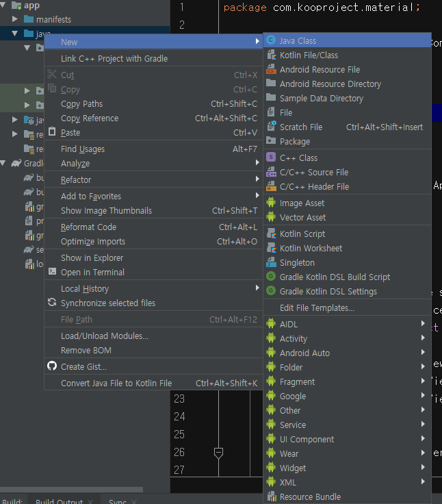The image size is (442, 504).
Task: Click the File template icon
Action: [x=271, y=112]
